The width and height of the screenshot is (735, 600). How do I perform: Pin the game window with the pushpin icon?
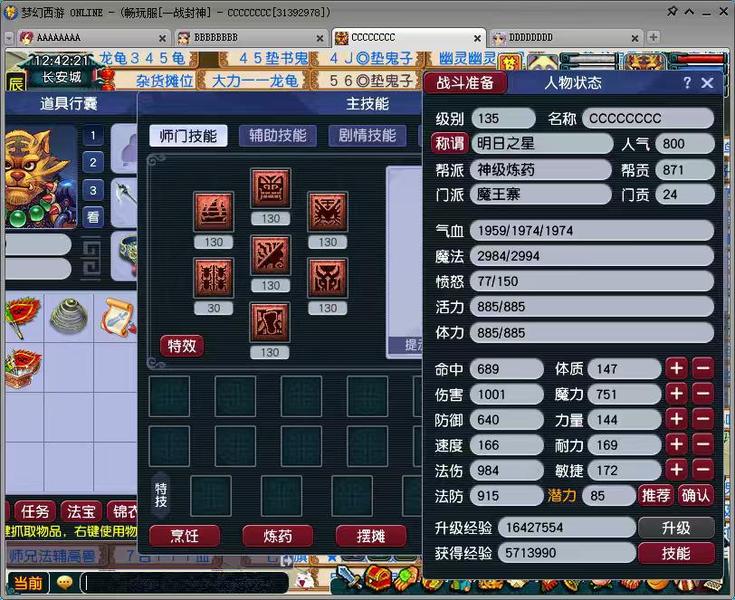(x=672, y=11)
